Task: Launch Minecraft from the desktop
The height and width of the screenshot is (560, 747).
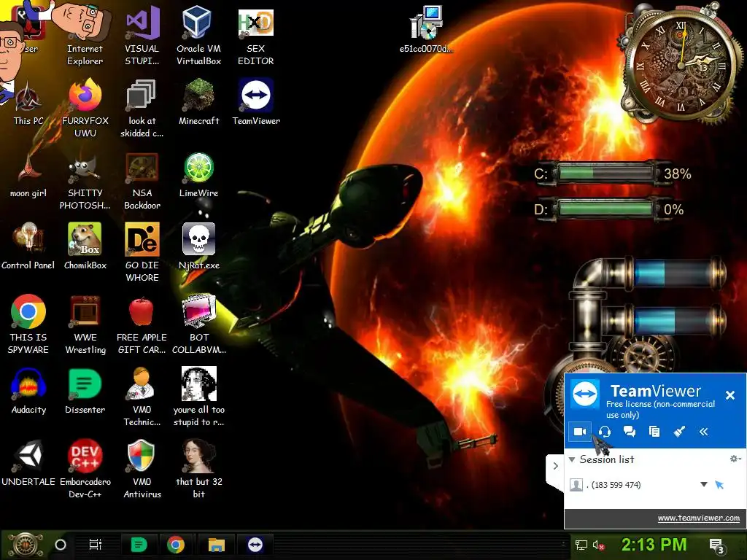Action: pos(198,102)
